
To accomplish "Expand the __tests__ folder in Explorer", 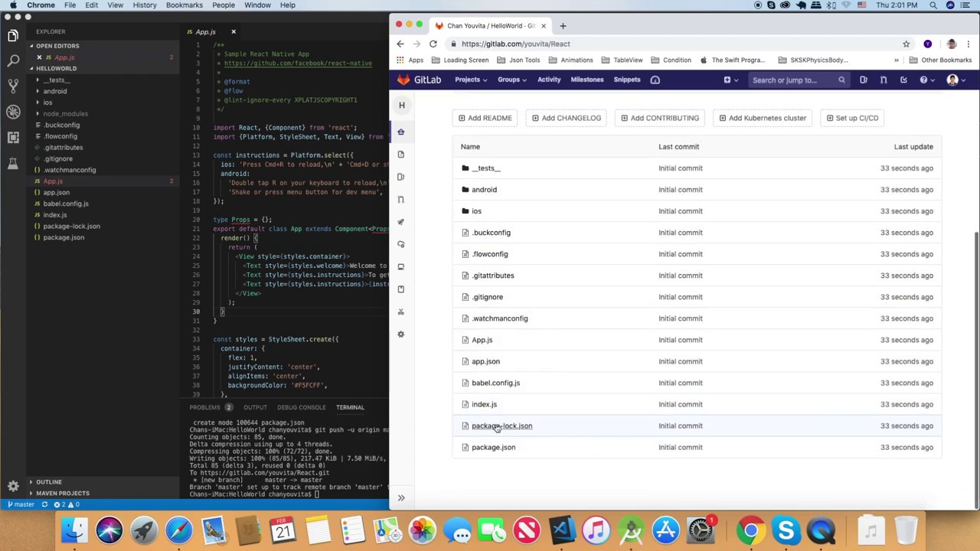I will pyautogui.click(x=56, y=80).
